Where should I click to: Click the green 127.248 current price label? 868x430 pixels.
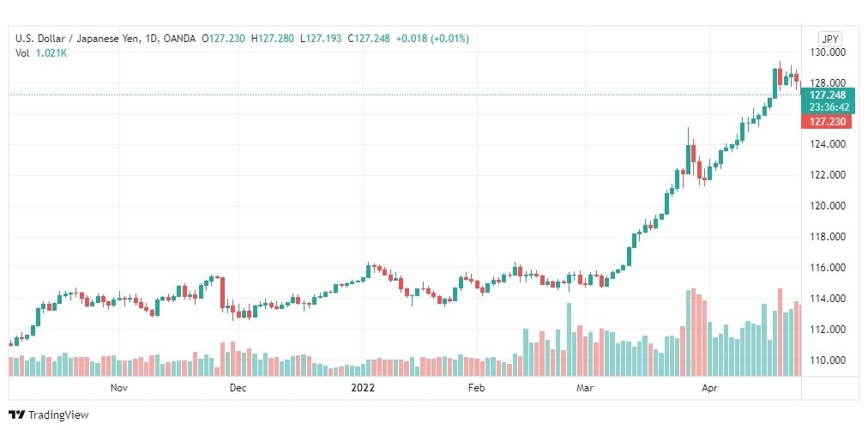[828, 100]
